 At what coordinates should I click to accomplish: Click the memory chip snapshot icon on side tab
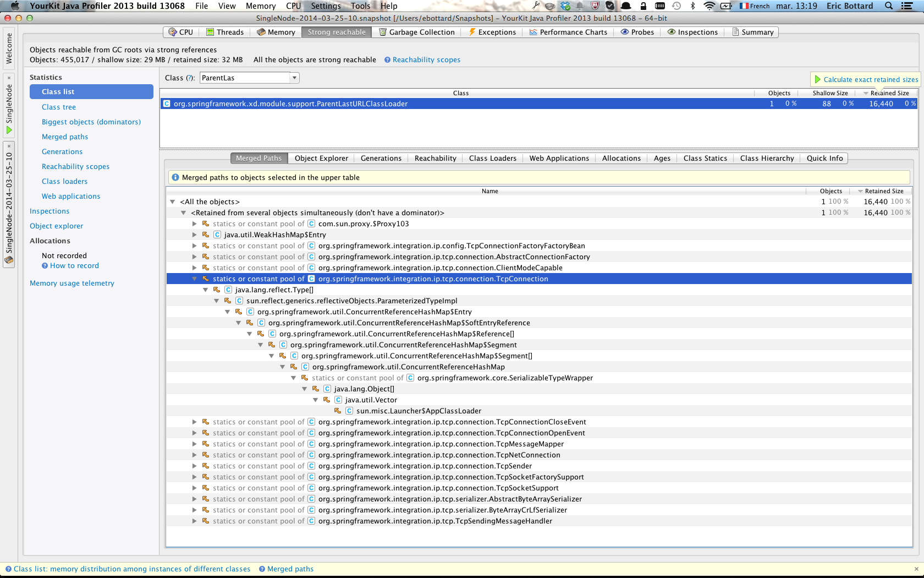pyautogui.click(x=9, y=261)
